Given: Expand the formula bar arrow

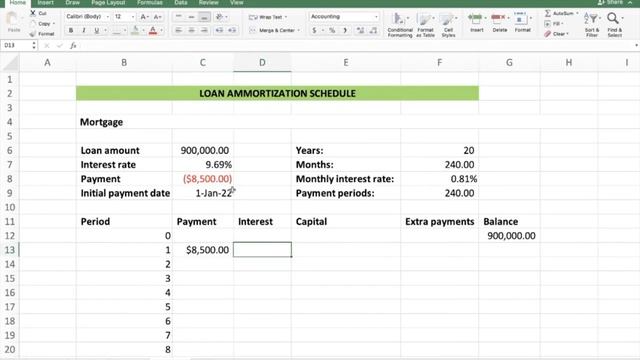Looking at the screenshot, I should (636, 46).
